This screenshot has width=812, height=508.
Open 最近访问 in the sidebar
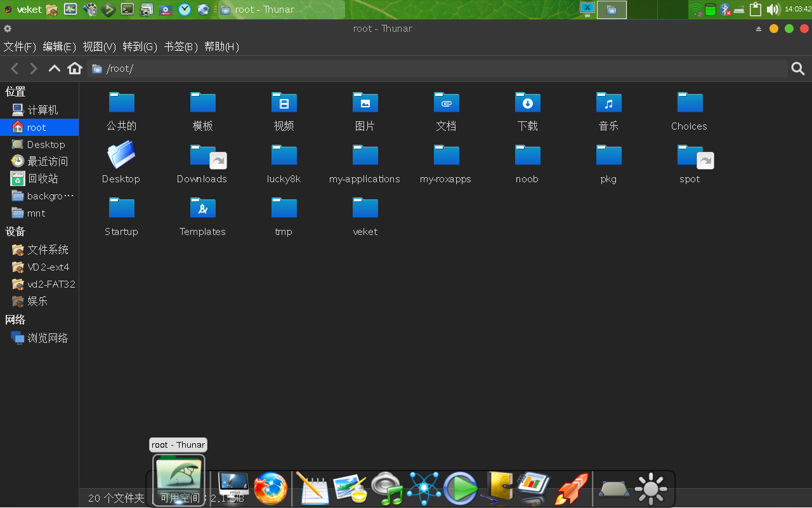(39, 161)
